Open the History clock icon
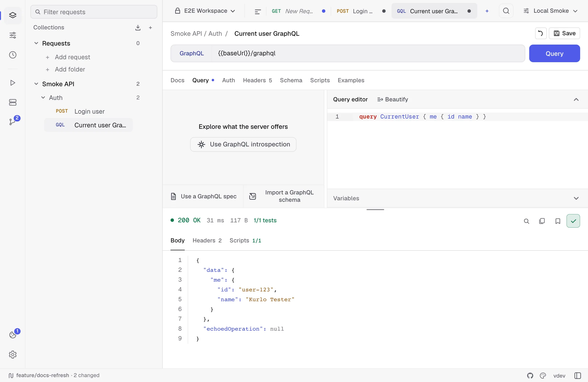Viewport: 588px width, 382px height. [x=12, y=55]
